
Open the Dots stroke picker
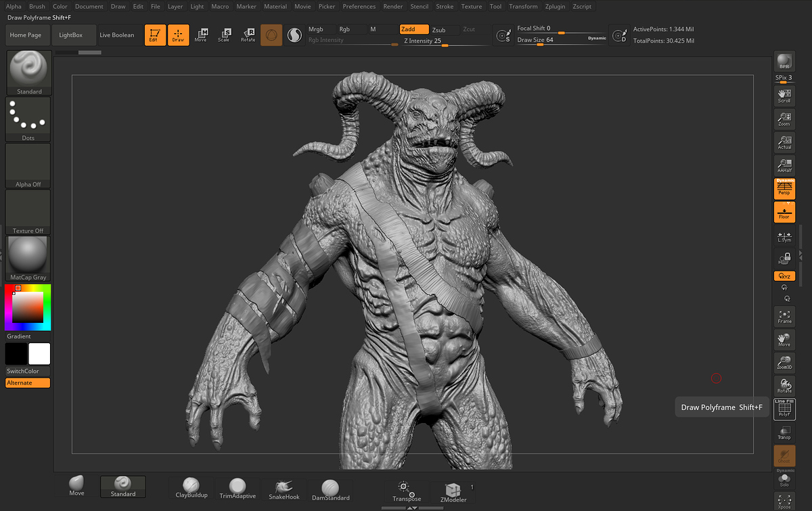[x=28, y=119]
